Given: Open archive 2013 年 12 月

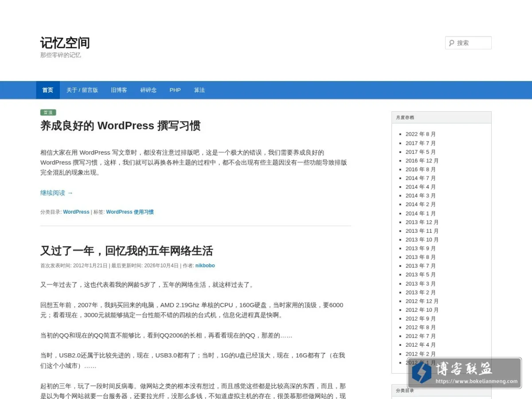Looking at the screenshot, I should pyautogui.click(x=422, y=222).
